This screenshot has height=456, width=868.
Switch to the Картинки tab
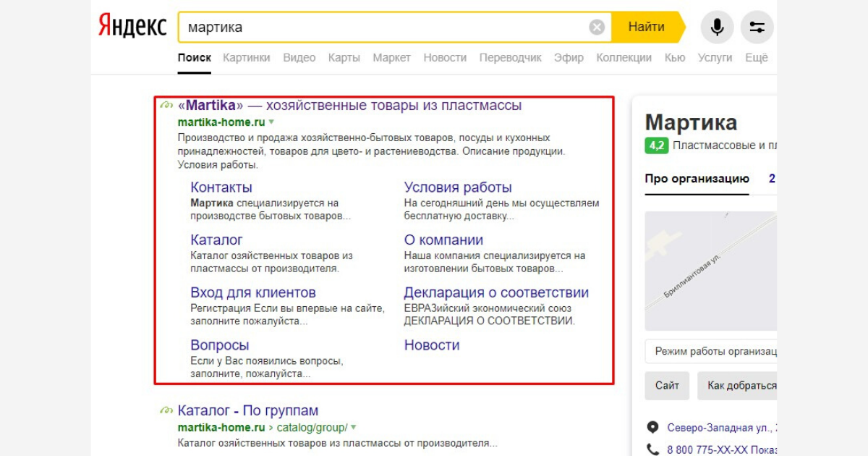[247, 58]
